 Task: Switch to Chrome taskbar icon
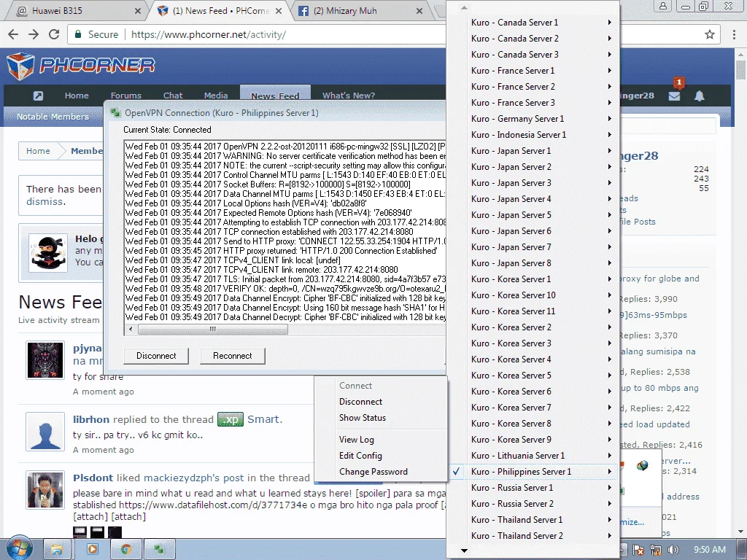pyautogui.click(x=125, y=550)
